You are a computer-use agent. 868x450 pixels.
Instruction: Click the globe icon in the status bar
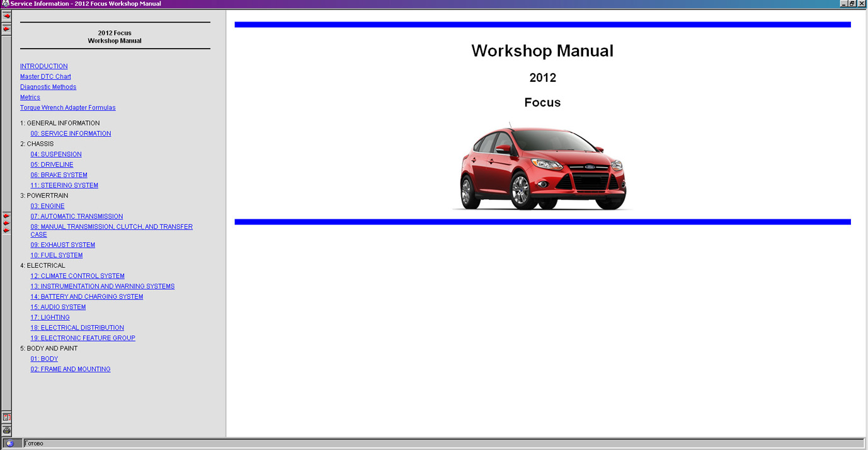click(x=10, y=444)
